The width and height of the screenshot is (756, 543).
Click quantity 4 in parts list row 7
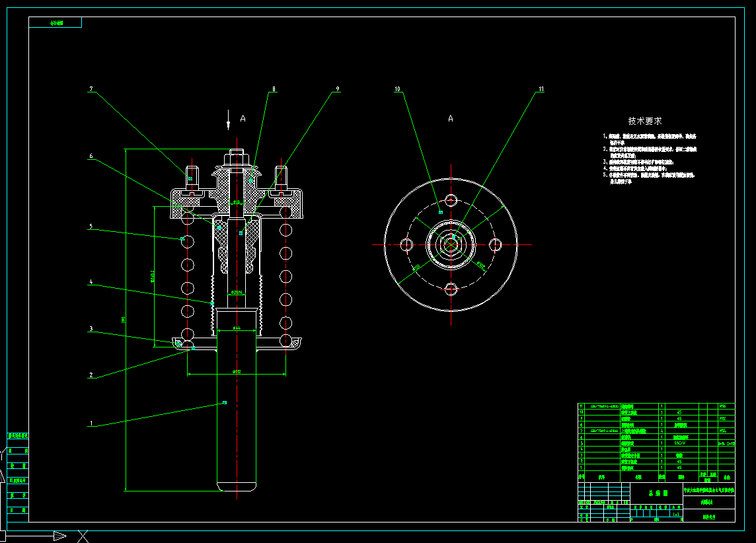[661, 431]
